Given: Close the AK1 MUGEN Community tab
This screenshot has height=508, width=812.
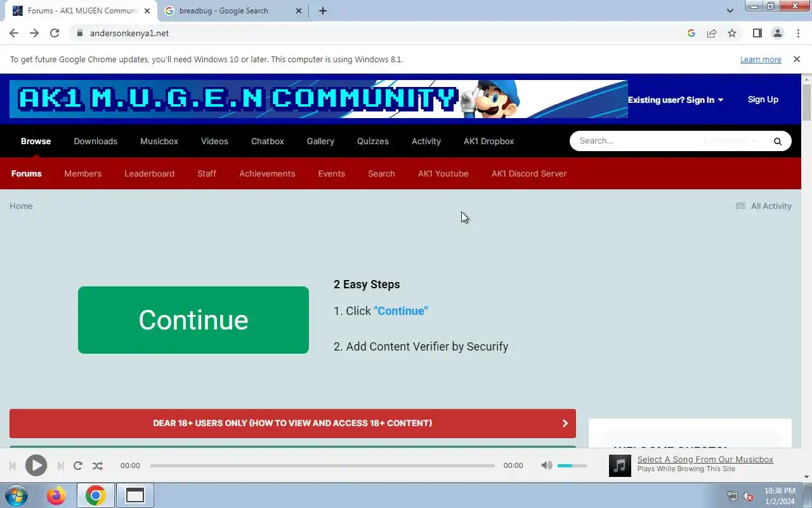Looking at the screenshot, I should tap(147, 11).
